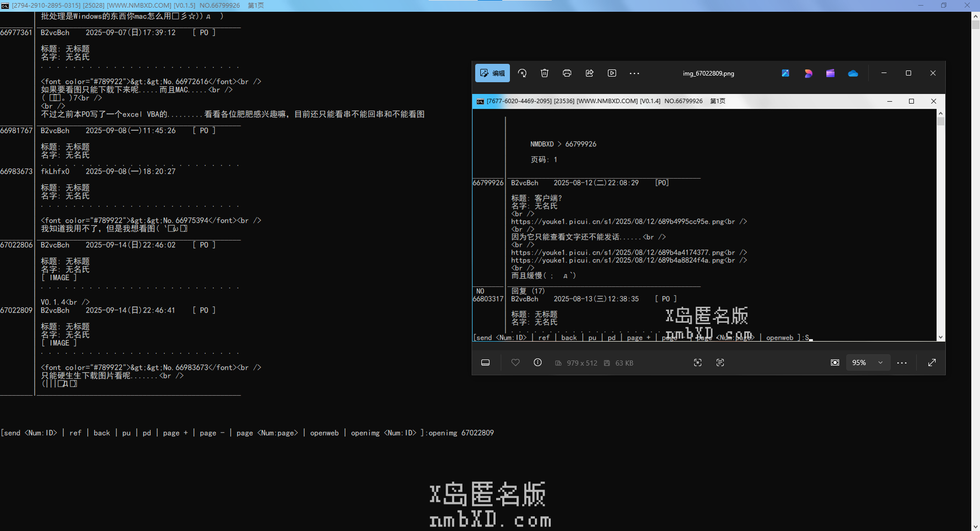The image size is (980, 531).
Task: Toggle the filmstrip view at bottom left
Action: 485,363
